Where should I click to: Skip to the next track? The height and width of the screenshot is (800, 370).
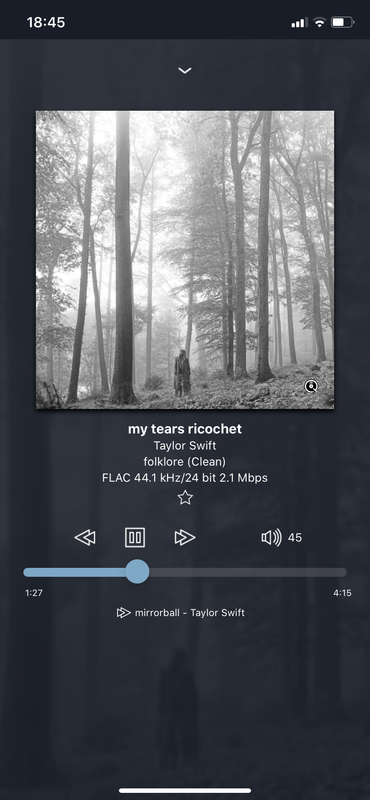coord(185,537)
